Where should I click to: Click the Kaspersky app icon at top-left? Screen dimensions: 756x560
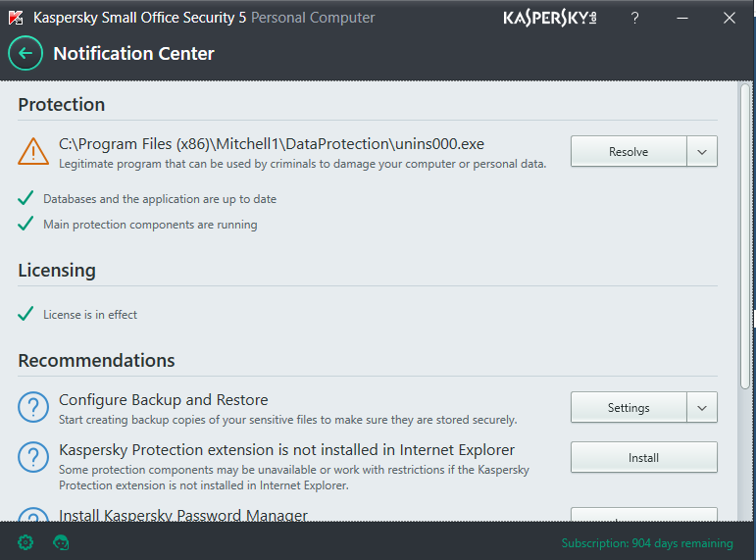point(16,18)
